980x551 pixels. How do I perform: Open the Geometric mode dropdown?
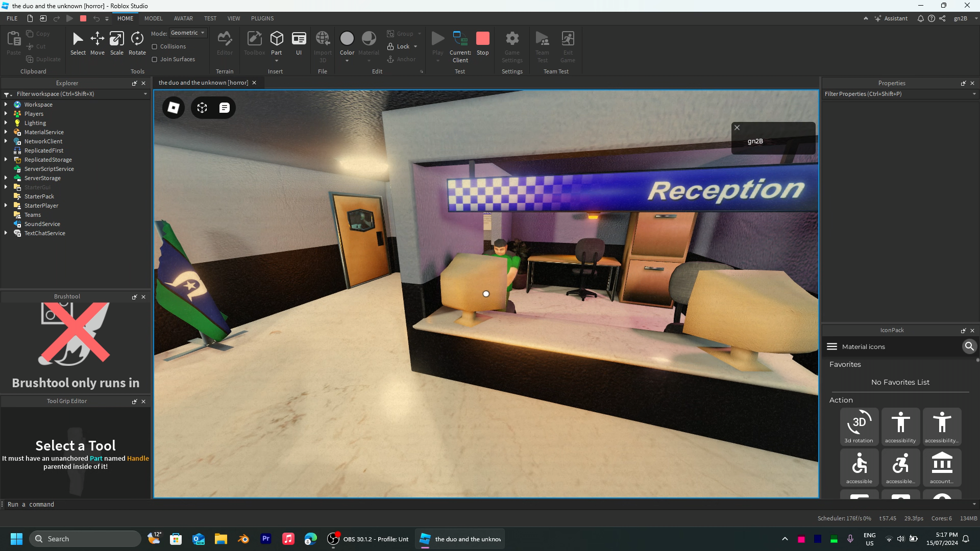click(188, 33)
